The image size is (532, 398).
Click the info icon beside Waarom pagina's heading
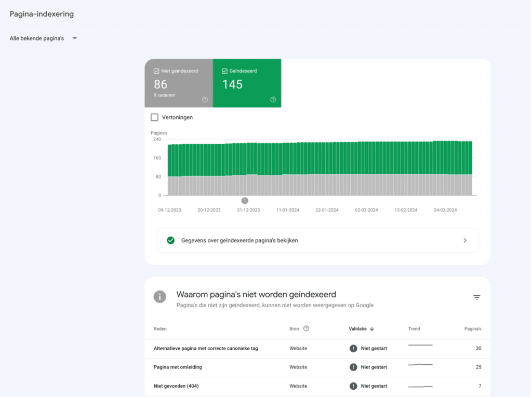pos(160,297)
